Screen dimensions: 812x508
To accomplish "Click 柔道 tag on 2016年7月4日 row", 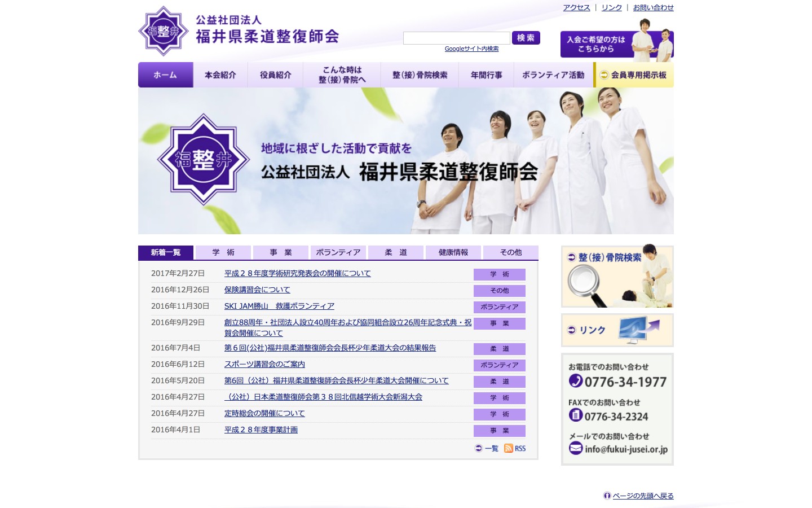I will pyautogui.click(x=500, y=349).
